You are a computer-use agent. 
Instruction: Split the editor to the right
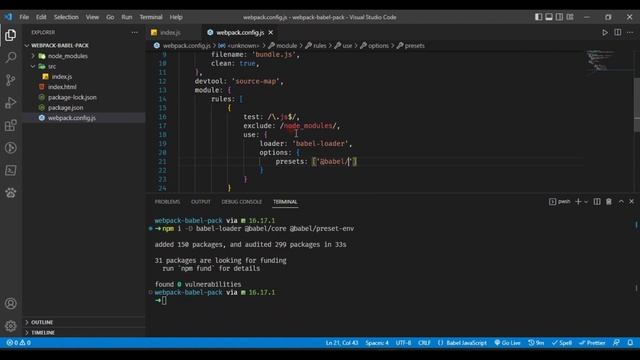coord(618,32)
